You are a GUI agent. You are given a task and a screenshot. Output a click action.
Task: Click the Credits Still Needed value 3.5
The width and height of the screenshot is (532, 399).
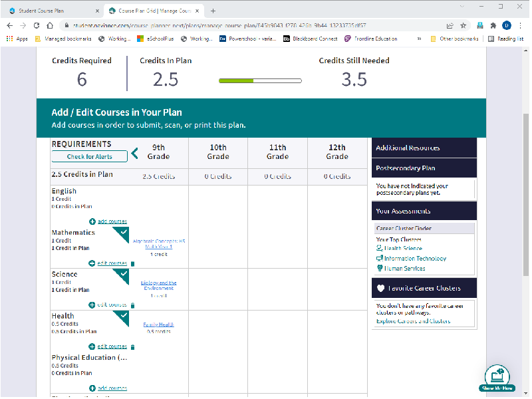pyautogui.click(x=354, y=80)
